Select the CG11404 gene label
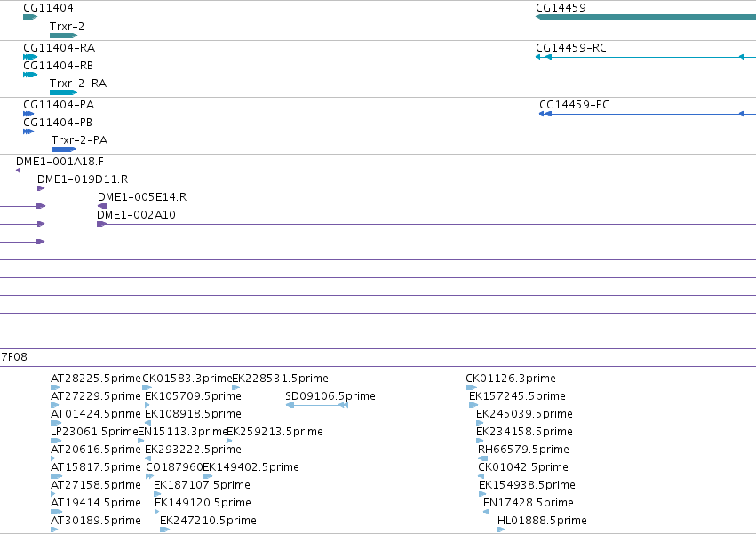756x534 pixels. tap(48, 8)
